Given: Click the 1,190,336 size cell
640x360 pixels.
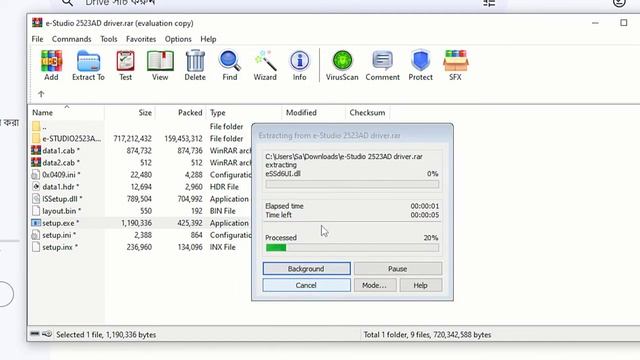Looking at the screenshot, I should pos(136,223).
